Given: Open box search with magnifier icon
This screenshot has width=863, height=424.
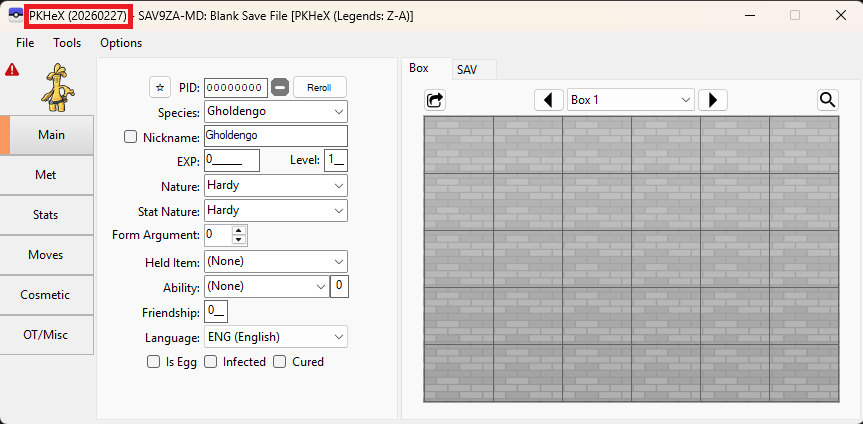Looking at the screenshot, I should coord(827,100).
